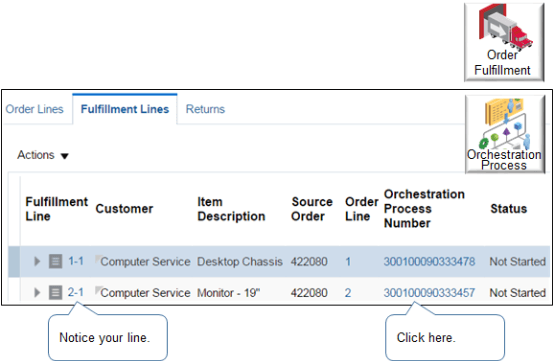Click Computer Service customer in row 1-1
Screen dimensions: 554x362
[145, 262]
